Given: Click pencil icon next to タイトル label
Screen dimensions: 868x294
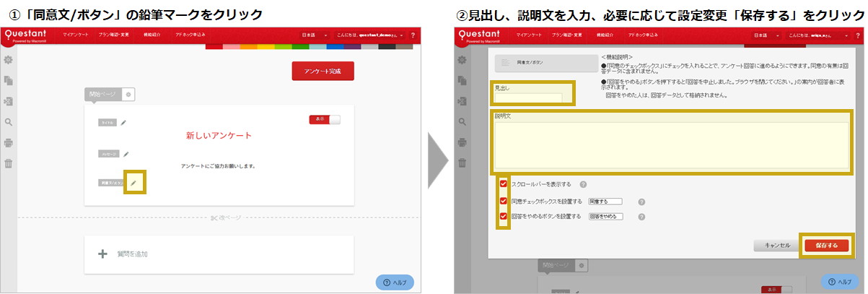Looking at the screenshot, I should (124, 123).
